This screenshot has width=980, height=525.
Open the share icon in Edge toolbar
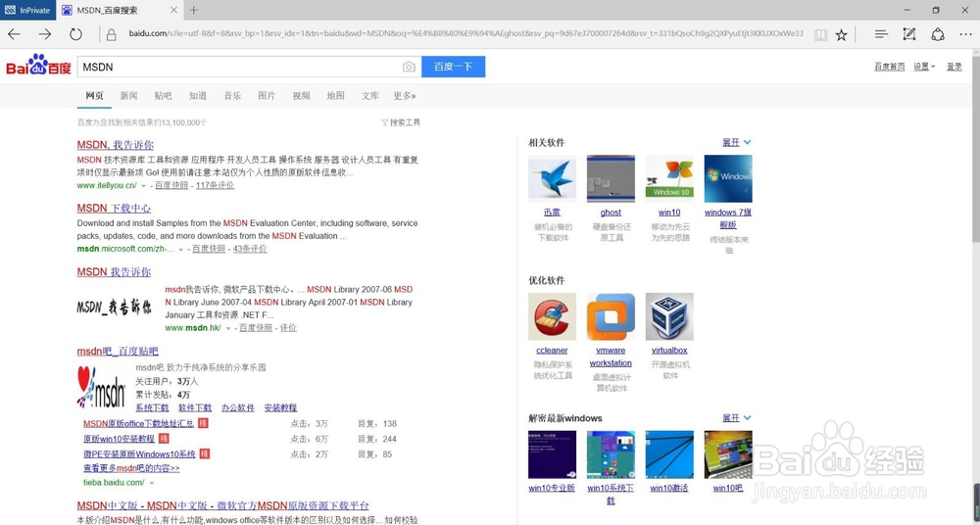click(x=938, y=34)
